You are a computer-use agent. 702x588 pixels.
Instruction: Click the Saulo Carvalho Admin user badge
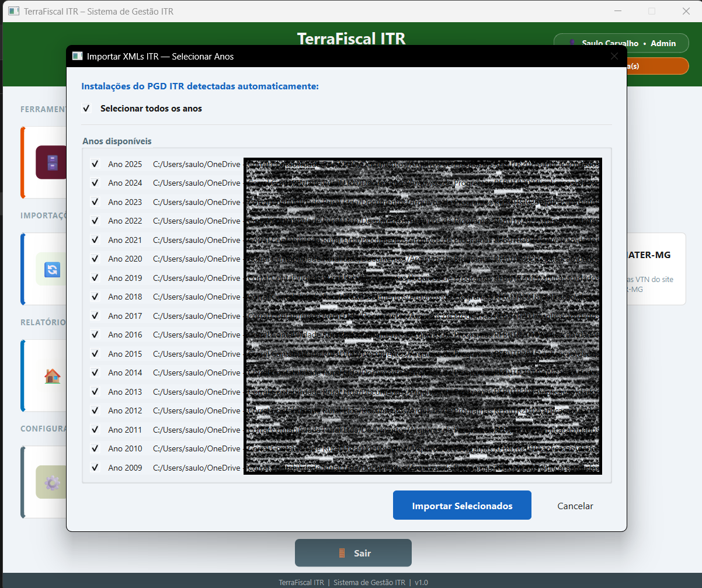[x=621, y=43]
